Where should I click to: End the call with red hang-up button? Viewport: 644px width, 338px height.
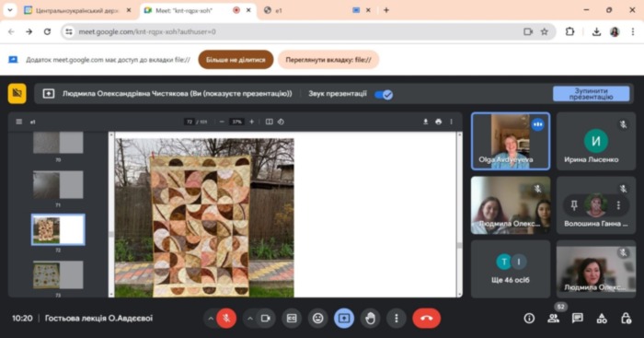point(426,319)
